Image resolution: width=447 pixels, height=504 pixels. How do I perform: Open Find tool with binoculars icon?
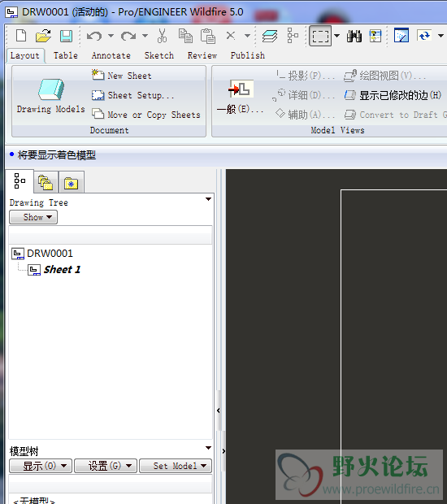coord(354,36)
